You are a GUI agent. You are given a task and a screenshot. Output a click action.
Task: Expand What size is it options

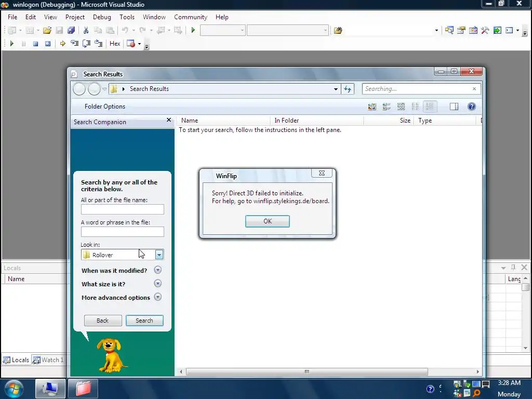[158, 284]
